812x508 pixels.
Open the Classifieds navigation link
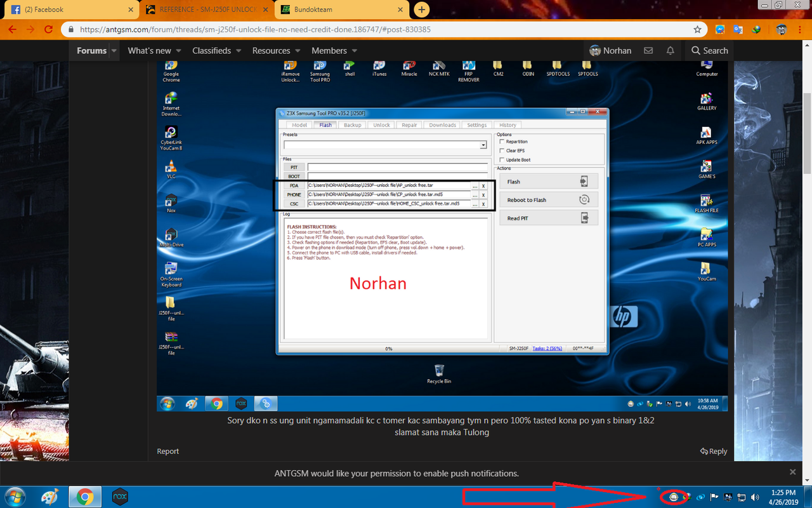(211, 50)
